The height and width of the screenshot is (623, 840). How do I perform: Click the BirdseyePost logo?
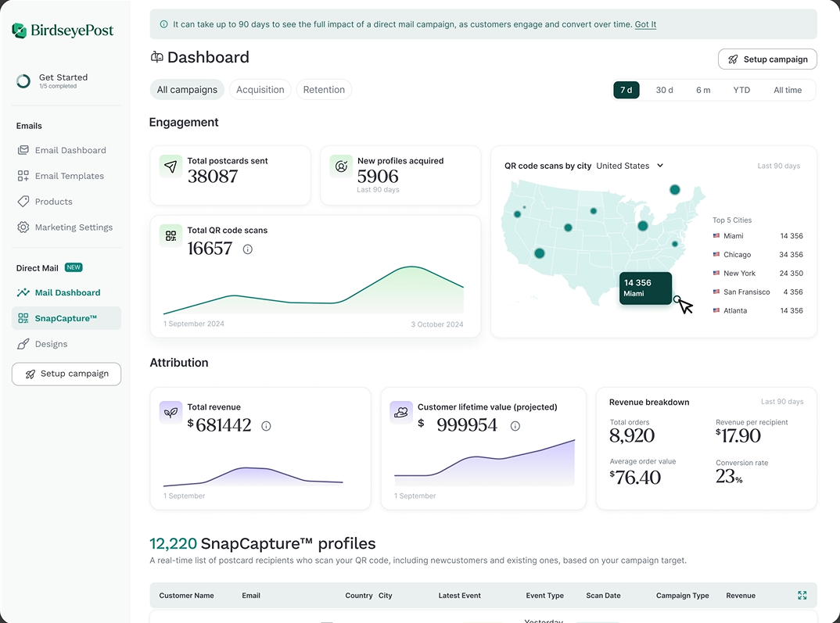(x=63, y=30)
